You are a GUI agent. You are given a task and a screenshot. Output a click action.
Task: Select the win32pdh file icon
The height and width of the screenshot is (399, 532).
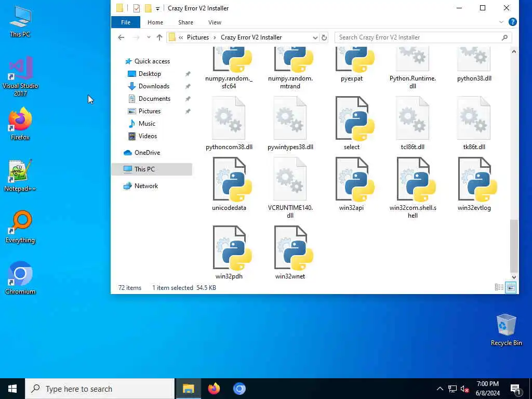[232, 248]
